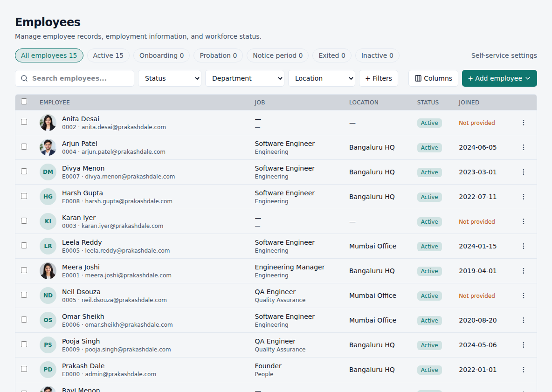Open row actions menu for Leela Reddy

coord(524,246)
